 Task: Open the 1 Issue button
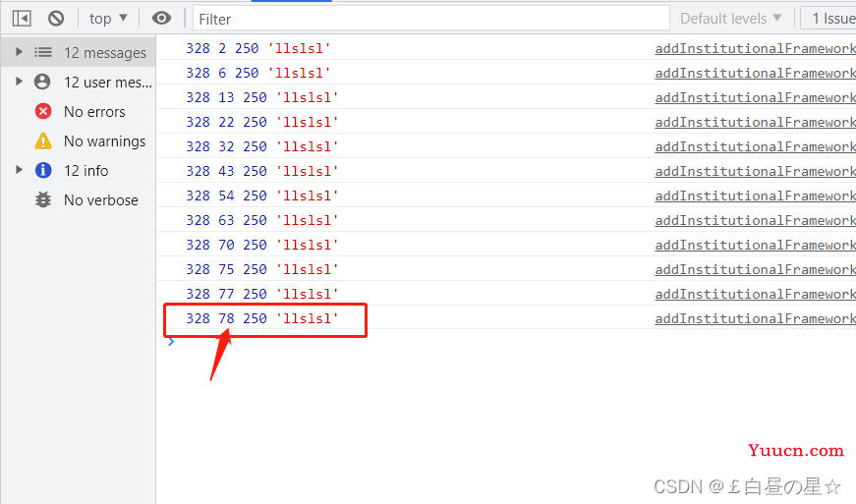click(x=828, y=19)
